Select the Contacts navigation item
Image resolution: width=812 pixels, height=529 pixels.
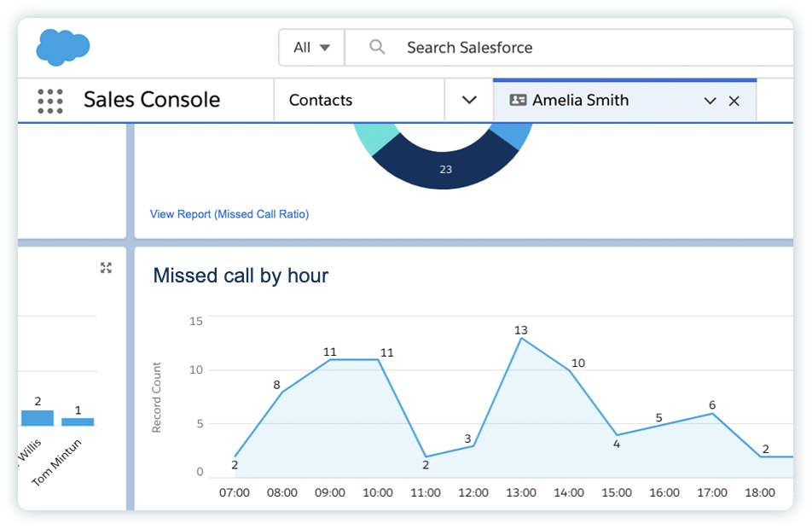pos(321,100)
